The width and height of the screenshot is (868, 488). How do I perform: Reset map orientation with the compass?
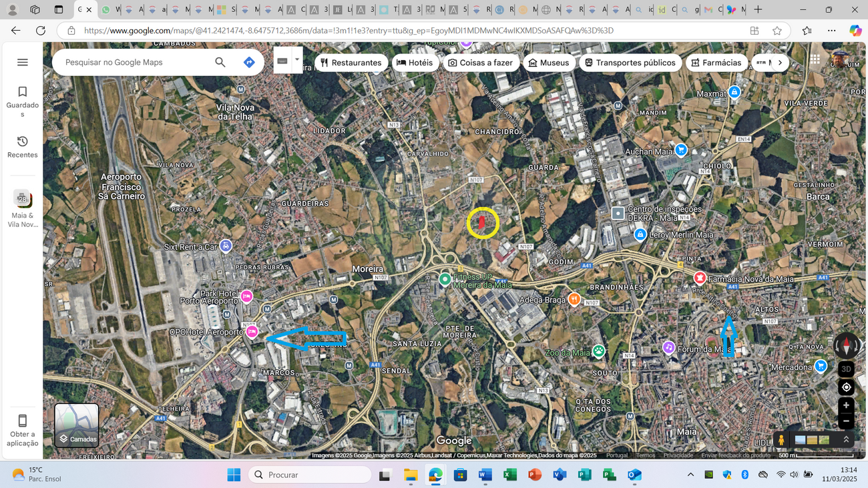[846, 346]
